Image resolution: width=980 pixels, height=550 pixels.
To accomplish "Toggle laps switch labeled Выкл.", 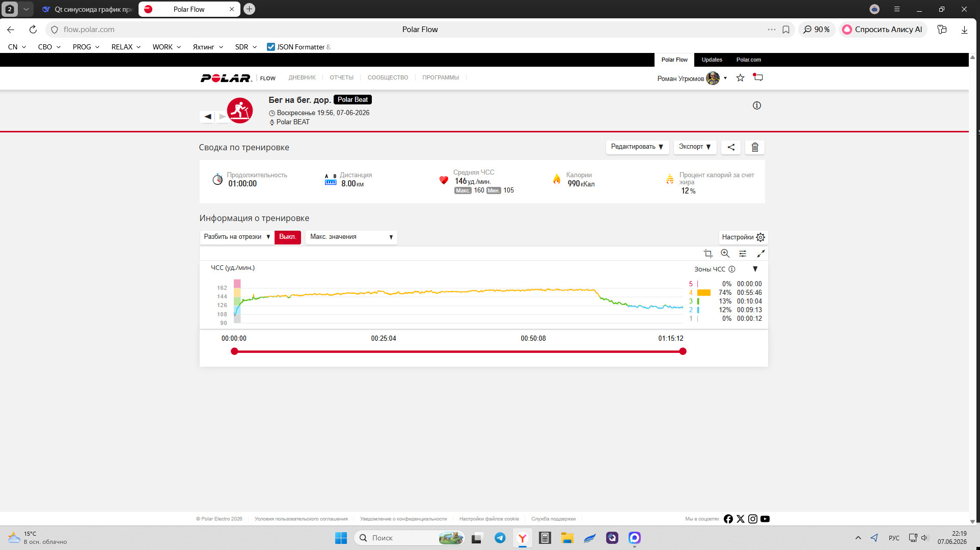I will pos(288,237).
